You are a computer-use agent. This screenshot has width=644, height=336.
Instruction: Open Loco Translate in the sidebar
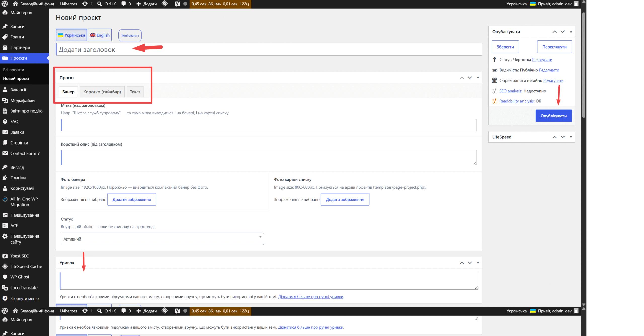pos(24,288)
